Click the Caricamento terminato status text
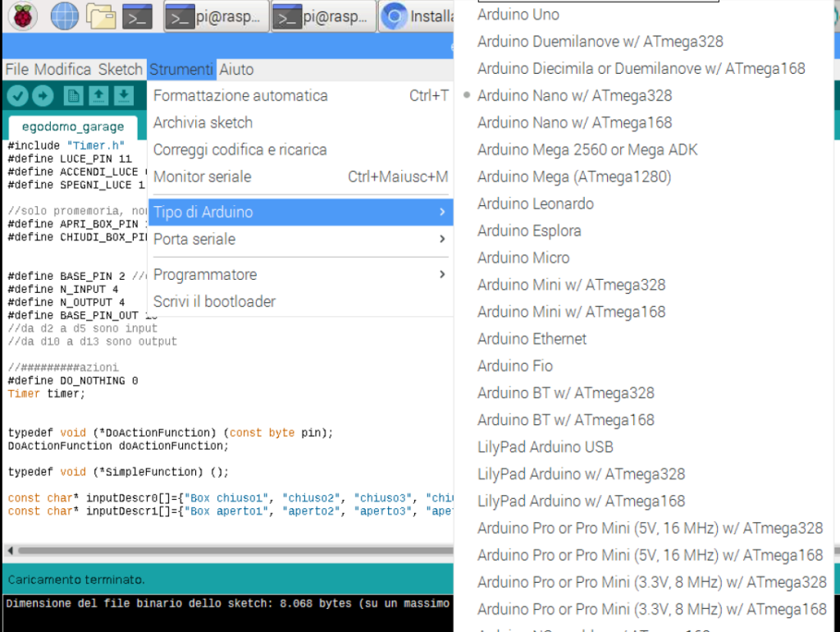The width and height of the screenshot is (840, 632). click(76, 579)
